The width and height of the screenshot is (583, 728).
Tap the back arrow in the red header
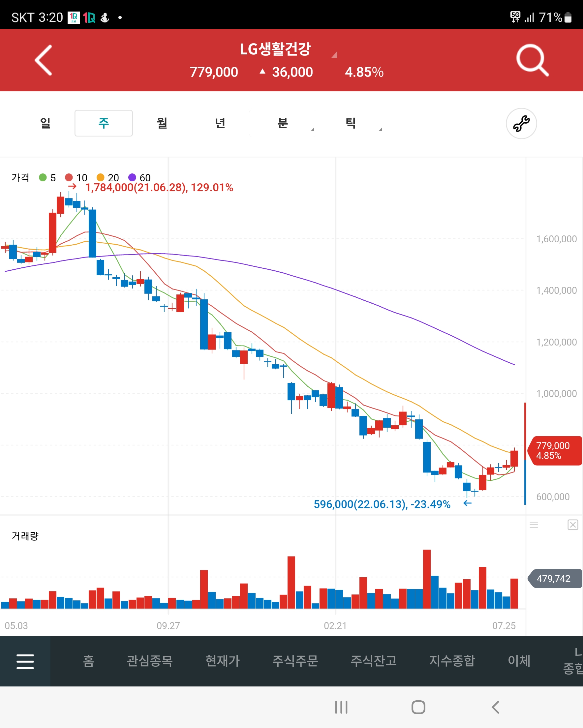(x=44, y=60)
